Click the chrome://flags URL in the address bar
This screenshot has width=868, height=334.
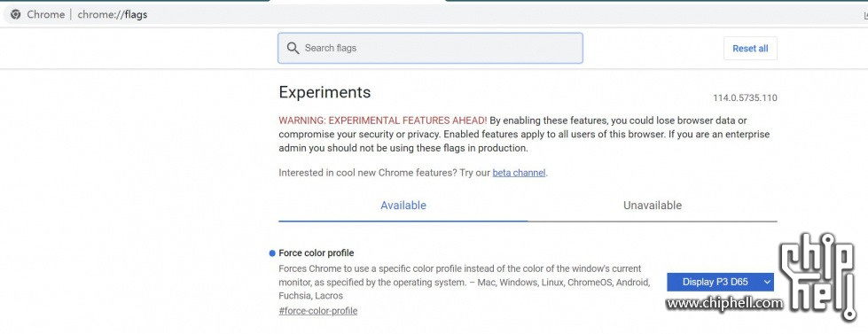tap(113, 14)
